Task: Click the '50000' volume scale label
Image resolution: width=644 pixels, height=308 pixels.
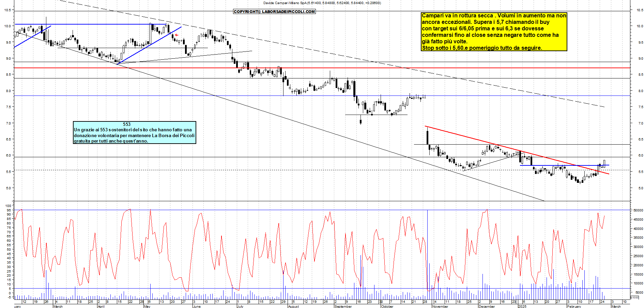Action: click(638, 210)
